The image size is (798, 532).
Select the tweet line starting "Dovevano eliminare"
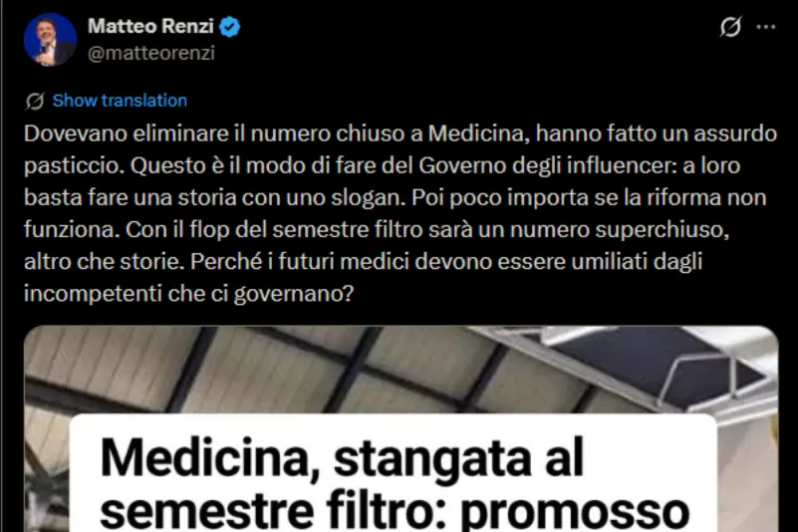coord(400,133)
